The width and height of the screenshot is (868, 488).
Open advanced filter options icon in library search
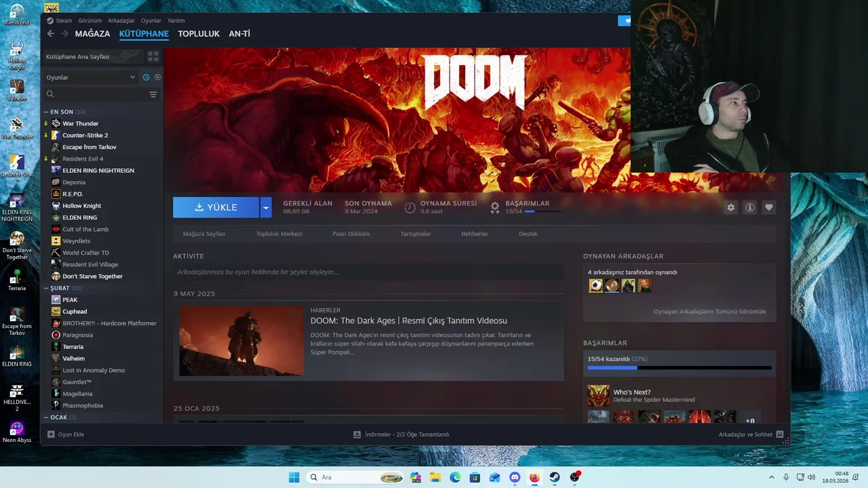click(x=153, y=94)
